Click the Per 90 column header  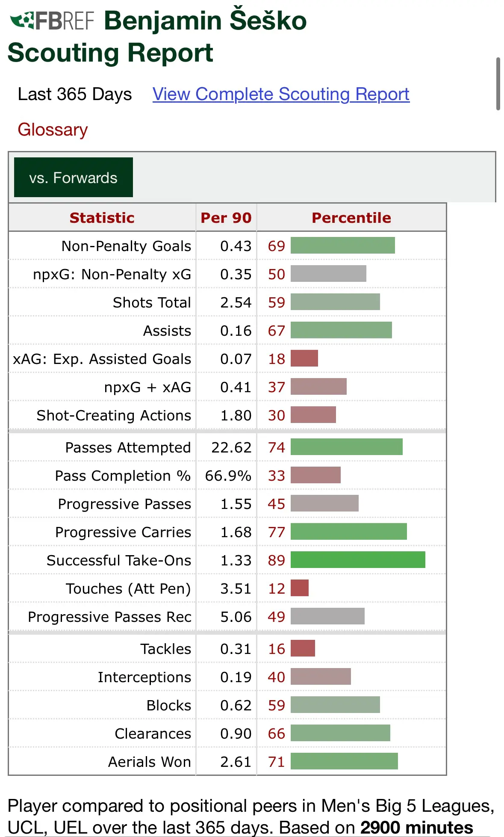226,218
